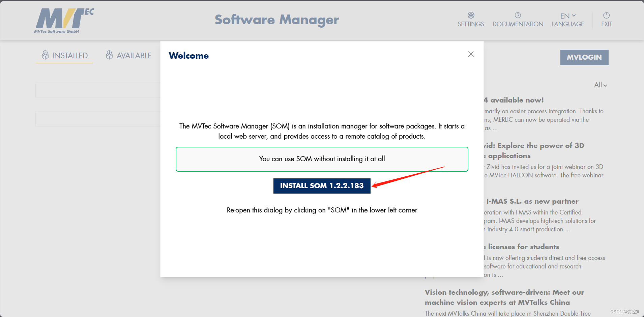The width and height of the screenshot is (644, 317).
Task: Open the I-MAS S.L. partner news
Action: 532,201
